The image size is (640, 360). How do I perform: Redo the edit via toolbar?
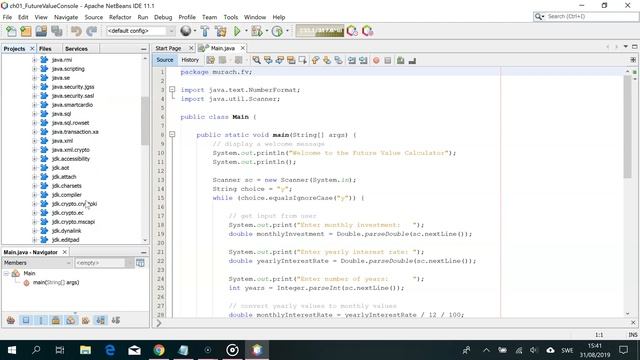click(91, 31)
